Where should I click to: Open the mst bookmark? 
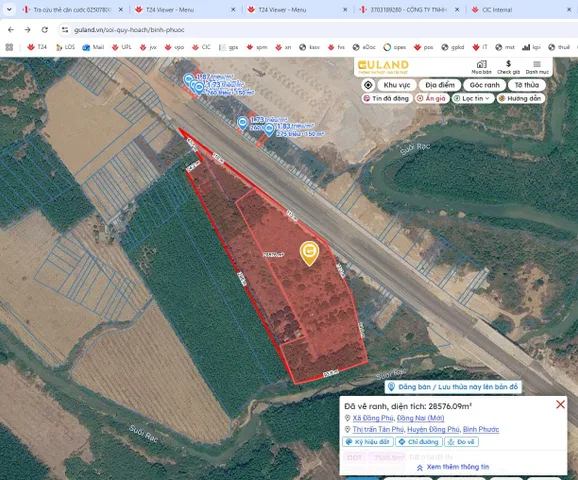(505, 47)
